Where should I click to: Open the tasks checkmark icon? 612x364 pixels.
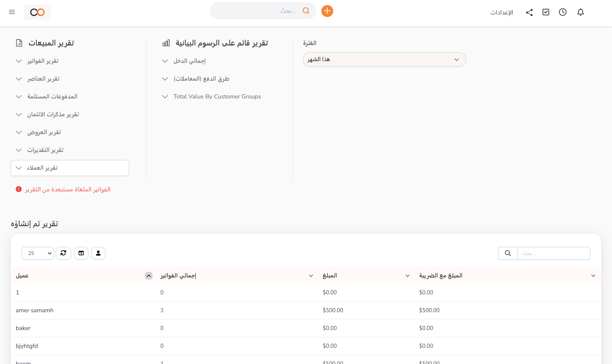pyautogui.click(x=546, y=12)
